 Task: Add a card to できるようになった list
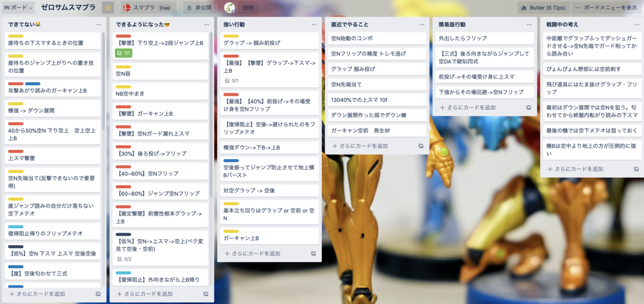pos(155,294)
